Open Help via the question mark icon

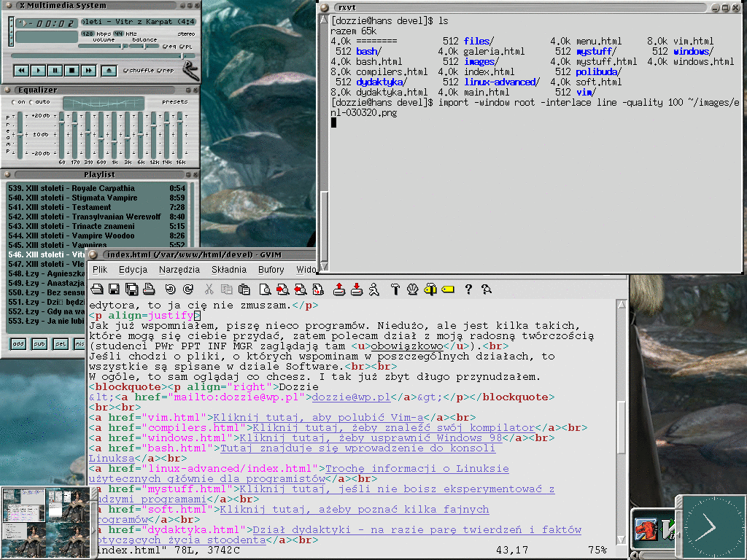(x=468, y=289)
